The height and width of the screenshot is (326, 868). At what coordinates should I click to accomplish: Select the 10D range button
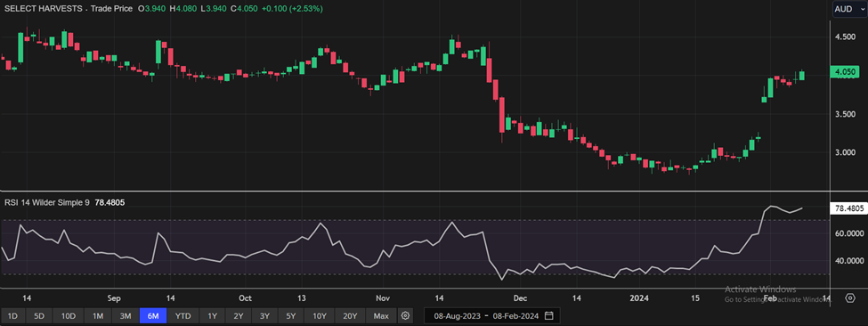pos(68,316)
